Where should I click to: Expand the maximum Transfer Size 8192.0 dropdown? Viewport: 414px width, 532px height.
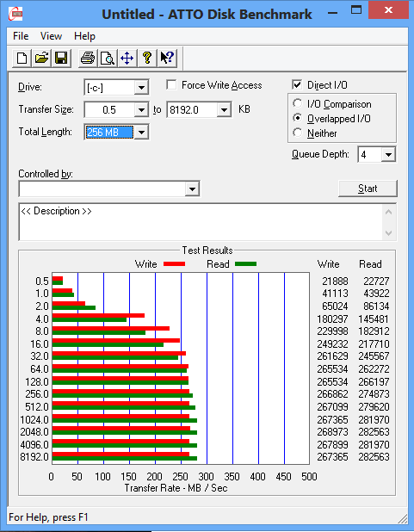224,110
